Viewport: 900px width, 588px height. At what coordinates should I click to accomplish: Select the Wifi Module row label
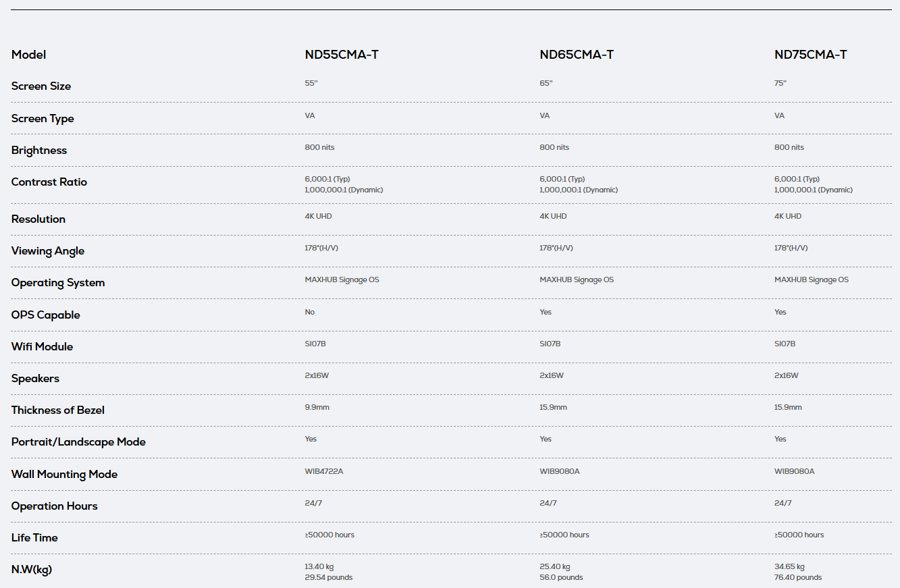point(42,347)
